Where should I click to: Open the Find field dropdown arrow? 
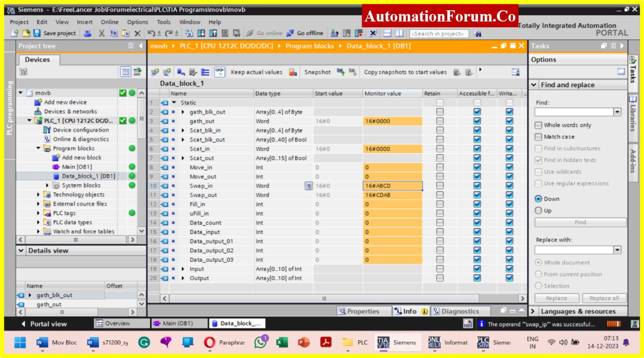[617, 112]
